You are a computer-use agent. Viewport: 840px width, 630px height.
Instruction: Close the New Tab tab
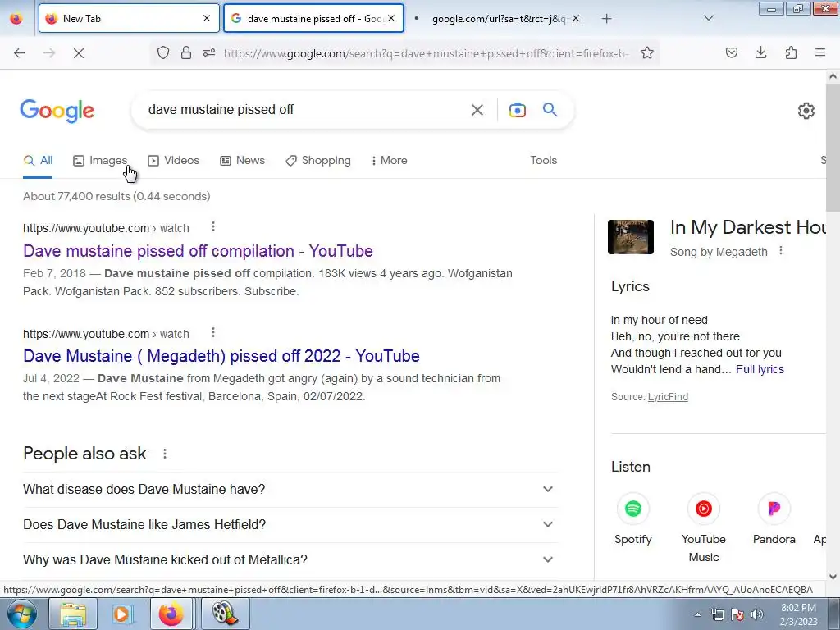(x=207, y=18)
